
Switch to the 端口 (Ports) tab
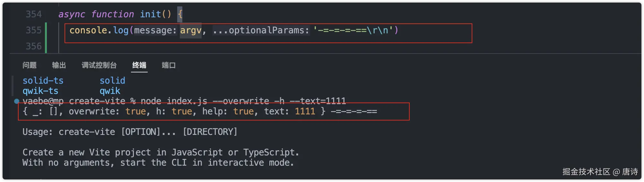click(169, 65)
